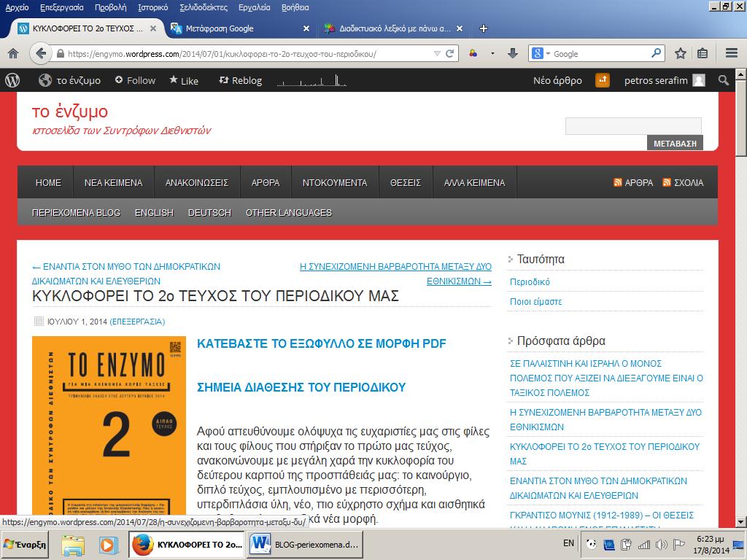
Task: Go back with the browser back arrow
Action: [x=41, y=53]
